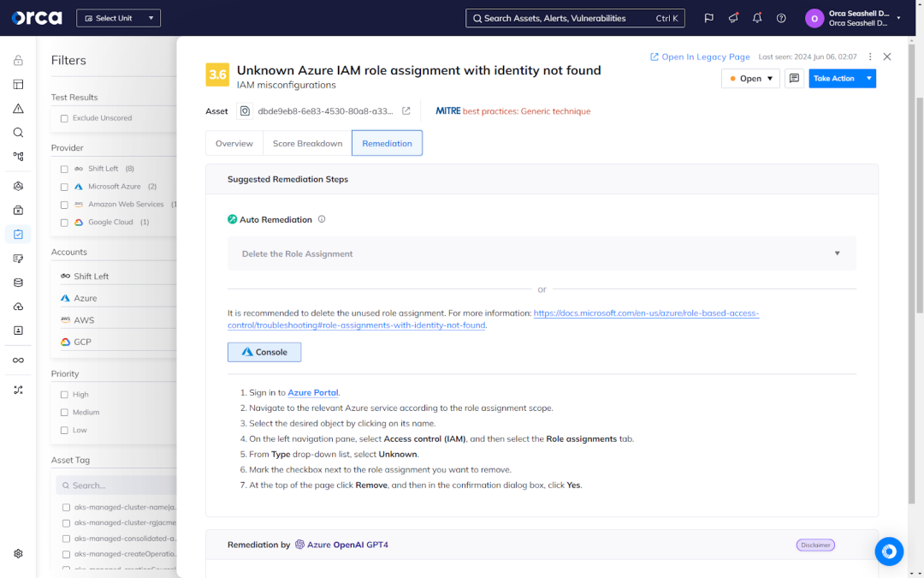924x578 pixels.
Task: Check the Google Cloud provider checkbox
Action: point(64,223)
